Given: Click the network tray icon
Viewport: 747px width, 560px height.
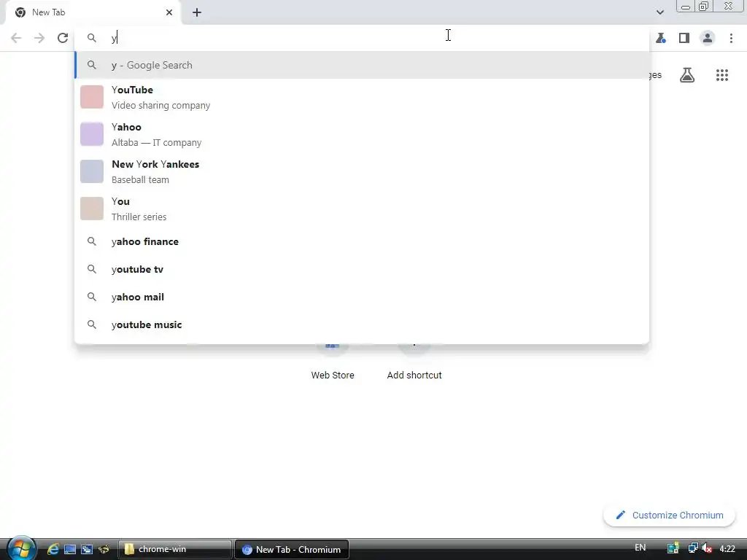Looking at the screenshot, I should (x=693, y=548).
